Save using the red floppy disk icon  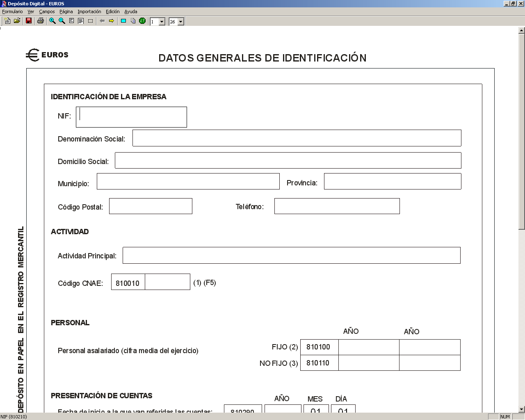(29, 21)
